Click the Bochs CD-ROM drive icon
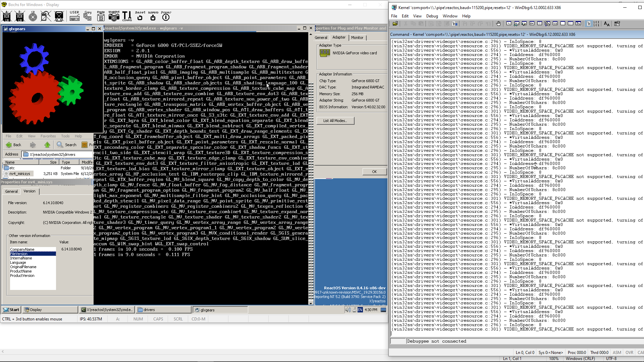Viewport: 644px width, 362px height. pos(33,16)
